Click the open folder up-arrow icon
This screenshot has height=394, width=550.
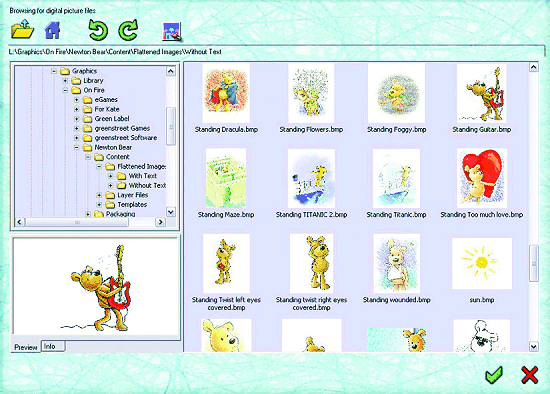[x=22, y=29]
